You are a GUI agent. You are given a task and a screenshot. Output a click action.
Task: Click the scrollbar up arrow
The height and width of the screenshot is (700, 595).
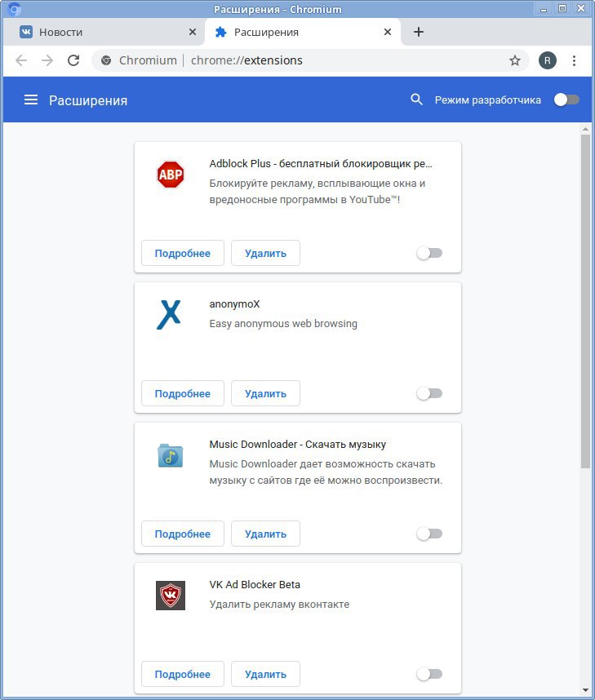585,130
